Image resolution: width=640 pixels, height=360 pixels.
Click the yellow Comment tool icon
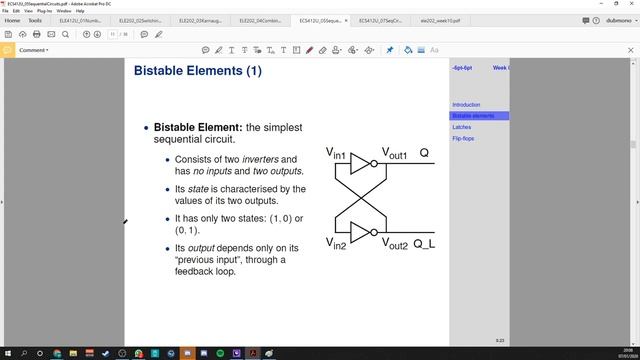(7, 50)
